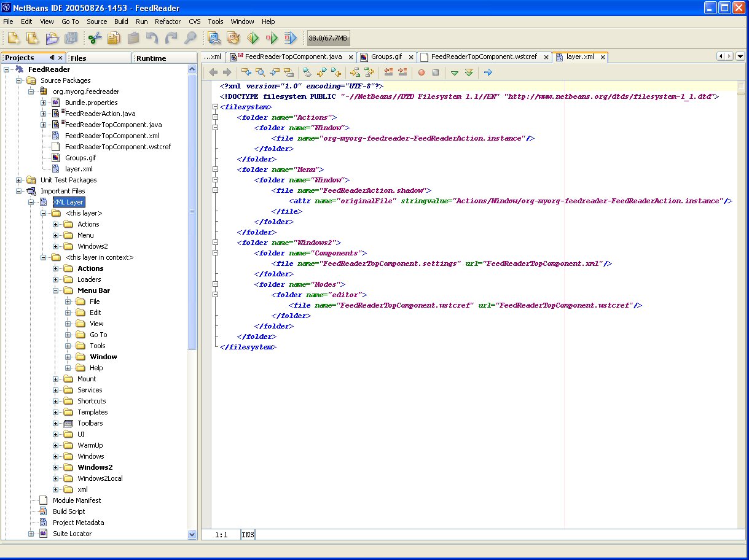The height and width of the screenshot is (560, 749).
Task: Select FeedReaderAction.java in project tree
Action: (x=100, y=114)
